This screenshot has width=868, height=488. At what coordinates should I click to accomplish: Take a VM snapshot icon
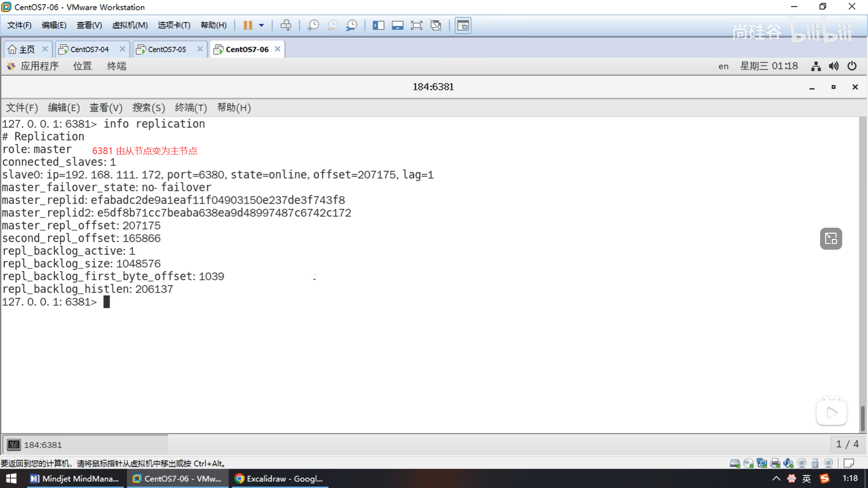click(x=313, y=25)
